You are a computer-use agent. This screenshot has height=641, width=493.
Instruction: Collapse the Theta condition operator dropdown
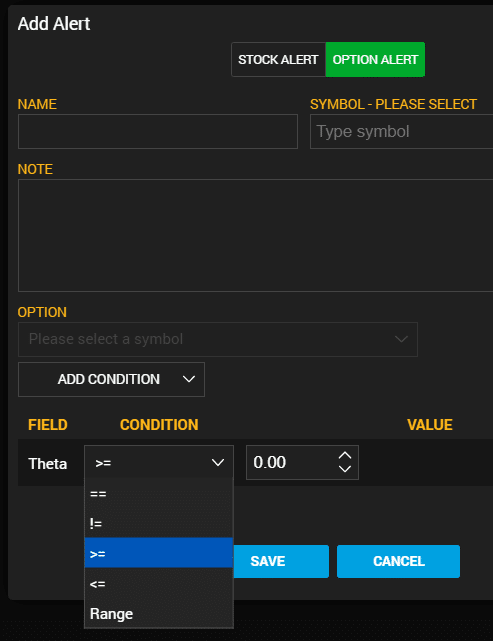[159, 462]
